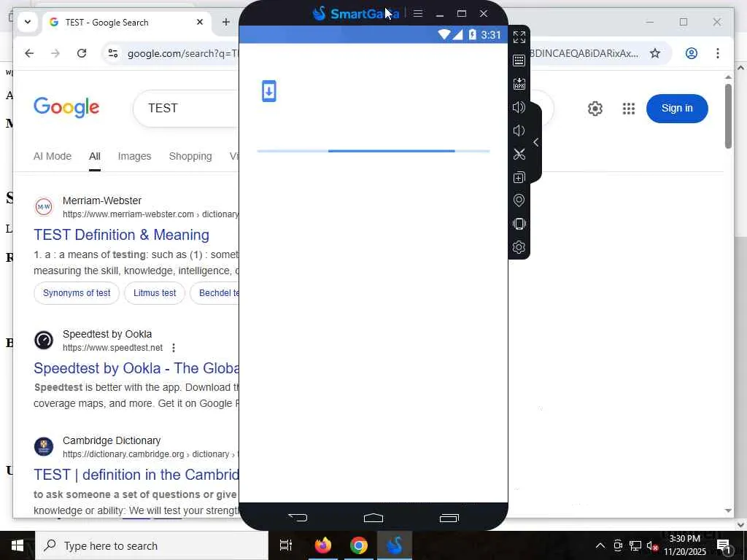The image size is (747, 560).
Task: Open the Cambridge Dictionary TEST definition link
Action: pos(136,475)
